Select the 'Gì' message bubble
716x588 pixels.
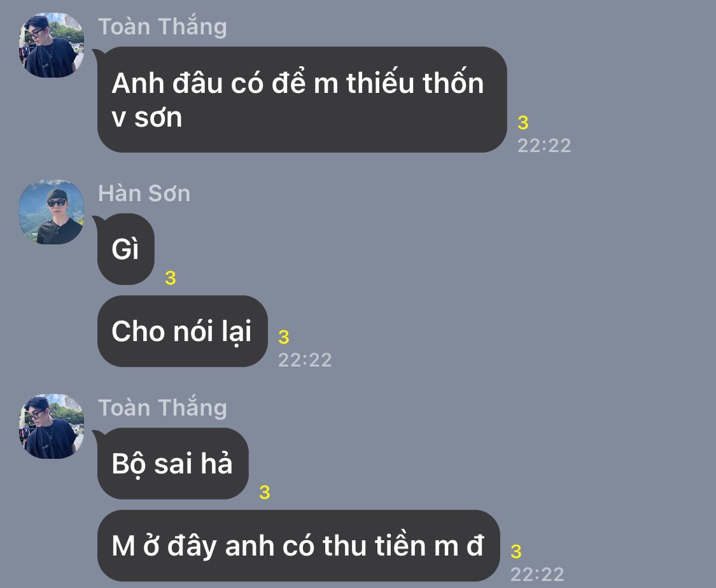point(125,249)
